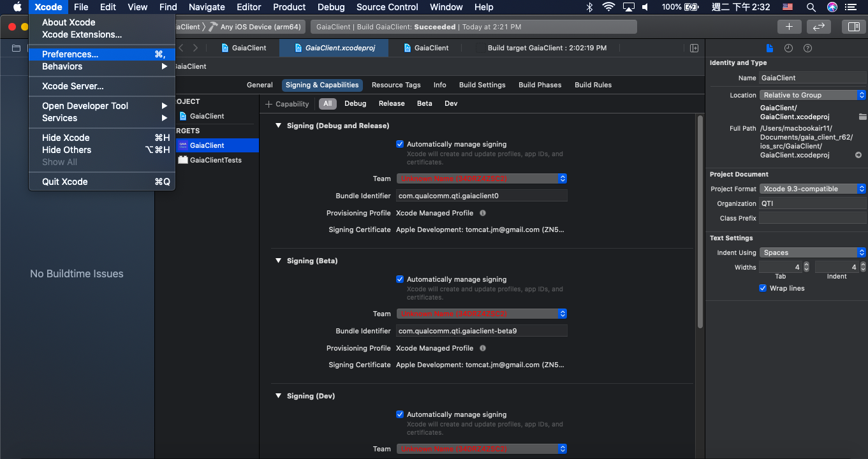Open Xcode Extensions… menu entry

102,34
